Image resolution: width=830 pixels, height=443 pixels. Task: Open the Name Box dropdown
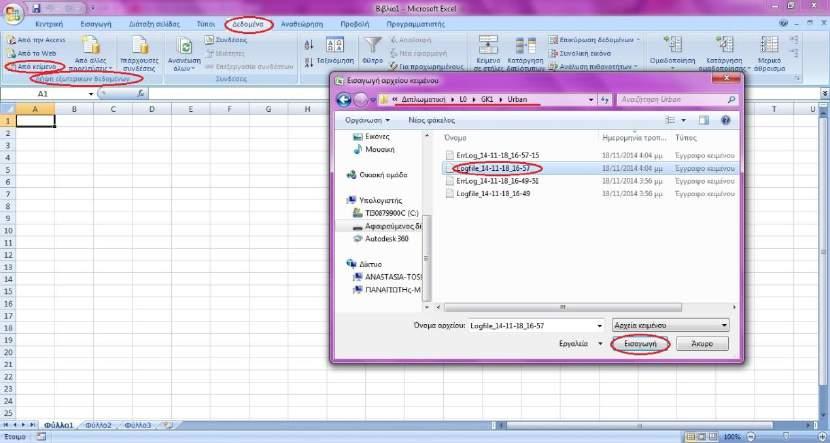91,94
